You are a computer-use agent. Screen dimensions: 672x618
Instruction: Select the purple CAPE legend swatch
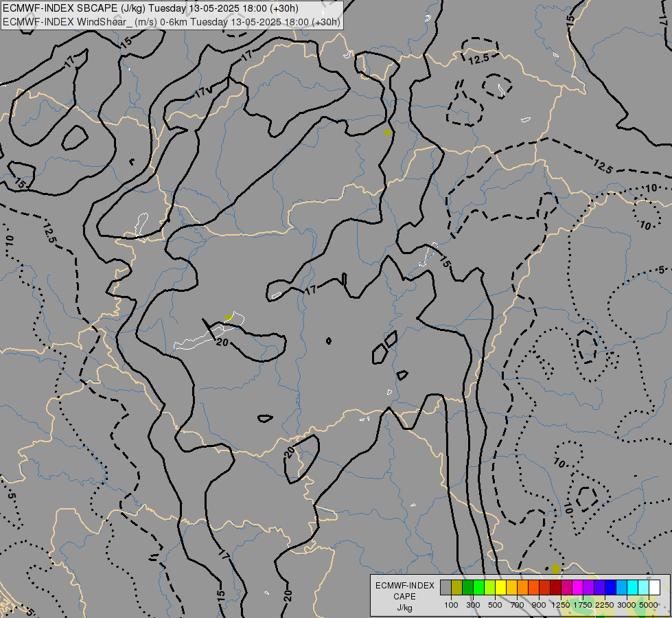pyautogui.click(x=589, y=587)
